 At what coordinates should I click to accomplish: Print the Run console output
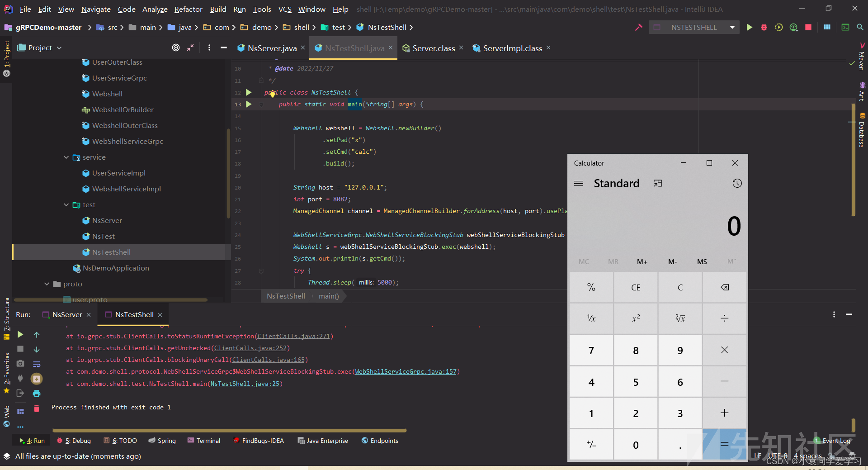37,394
